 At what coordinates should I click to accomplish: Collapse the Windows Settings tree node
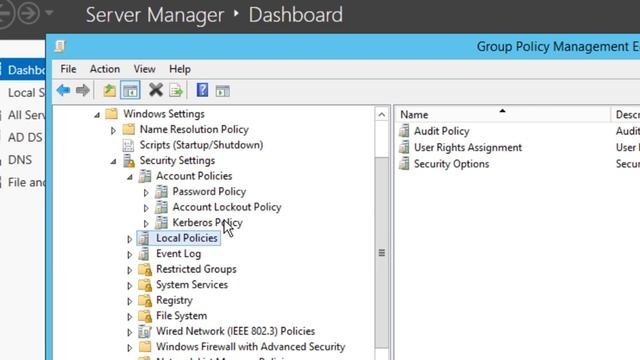click(97, 115)
